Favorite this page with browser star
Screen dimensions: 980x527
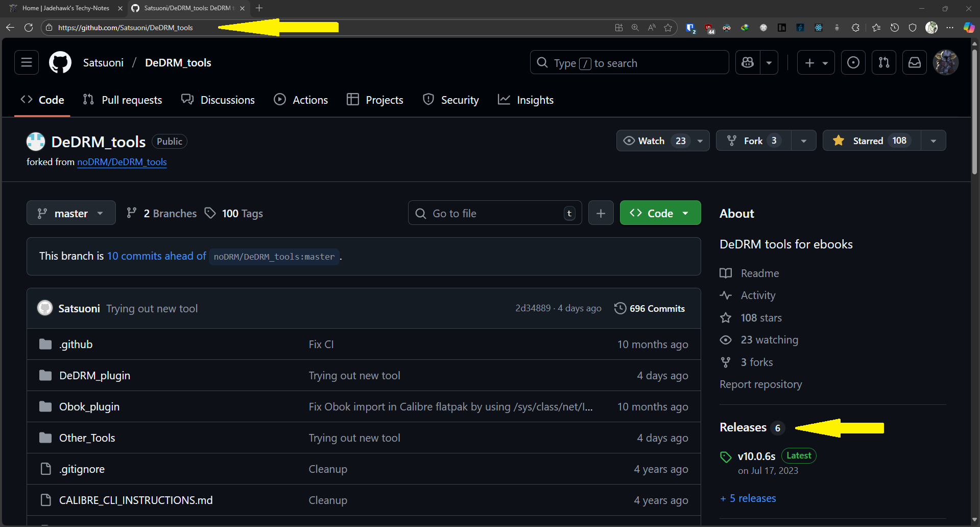point(668,28)
